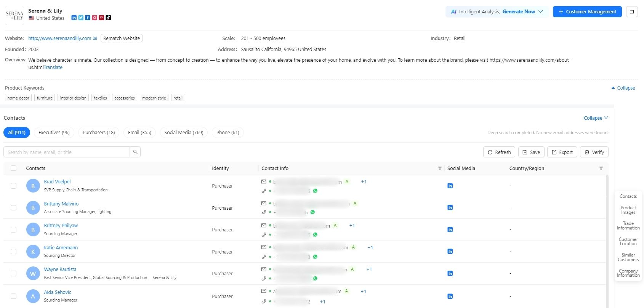
Task: Open the serenaandlily.com website link
Action: (x=60, y=38)
